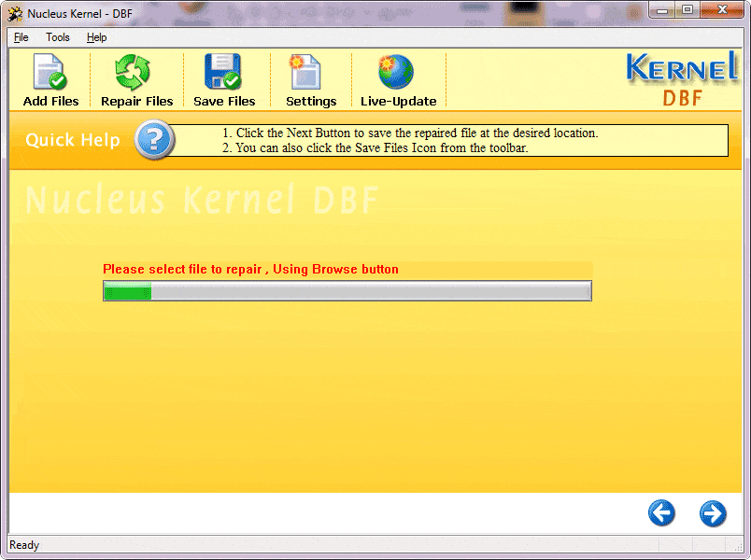Click the green repair progress bar
751x560 pixels.
[x=347, y=290]
